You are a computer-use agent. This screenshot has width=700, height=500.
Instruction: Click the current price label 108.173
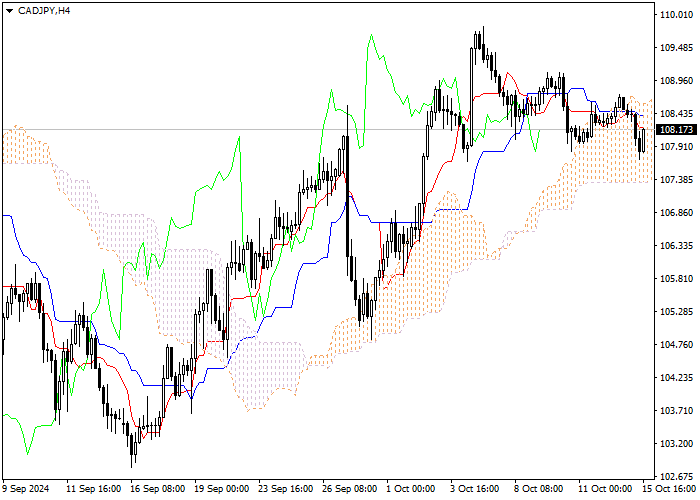pyautogui.click(x=676, y=130)
